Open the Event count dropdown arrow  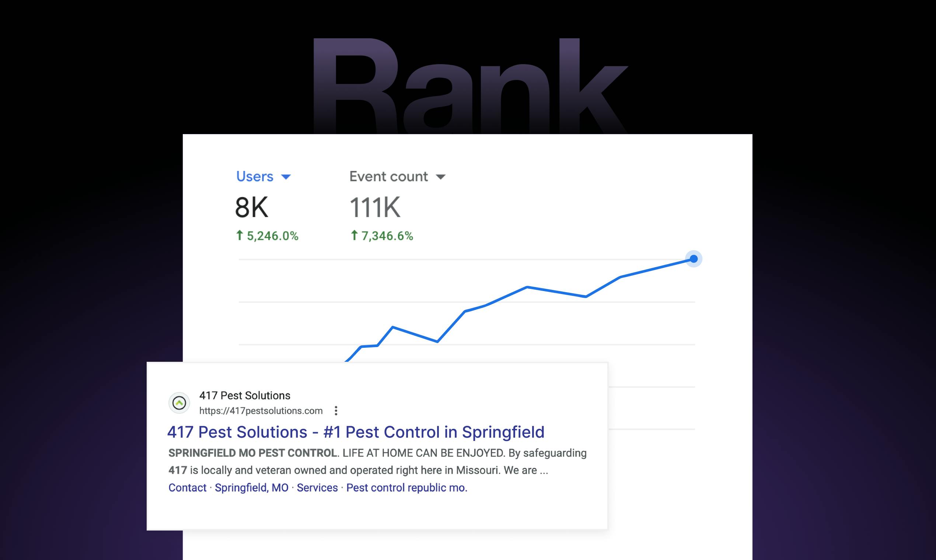coord(440,177)
